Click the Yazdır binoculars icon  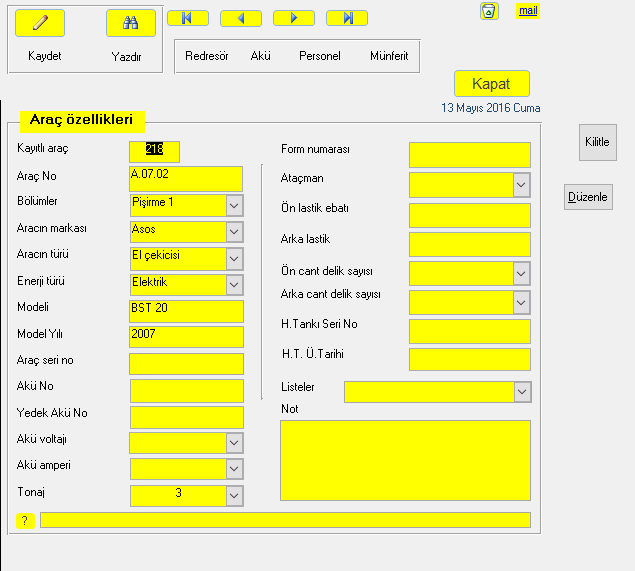pyautogui.click(x=130, y=23)
